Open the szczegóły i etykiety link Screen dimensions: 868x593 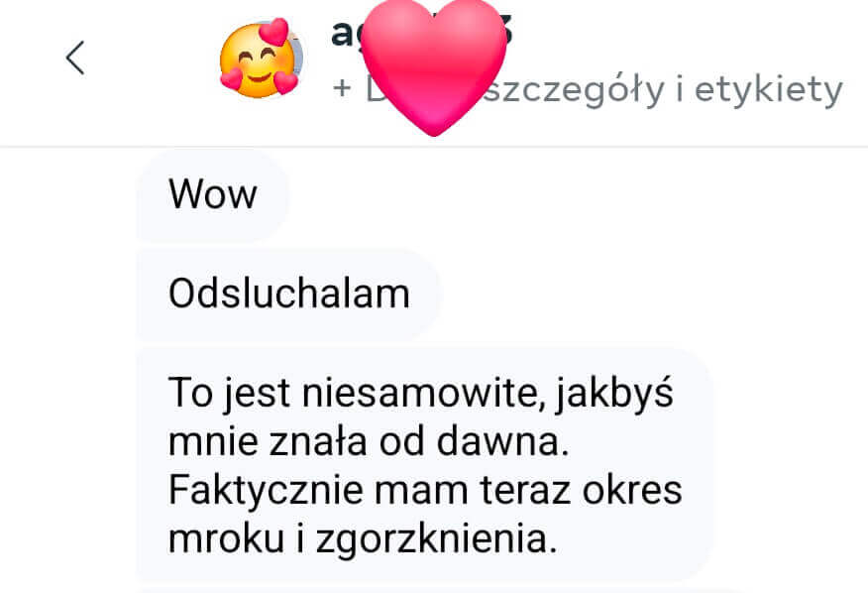pyautogui.click(x=588, y=89)
